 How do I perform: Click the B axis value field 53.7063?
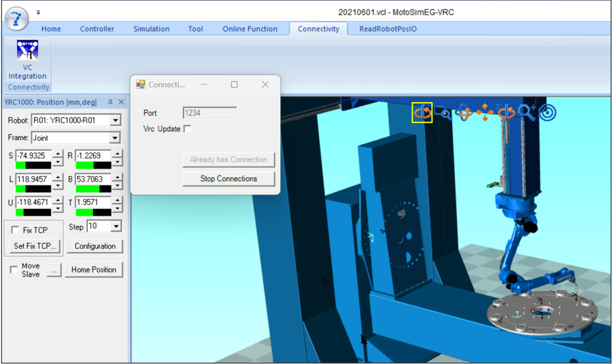tap(93, 179)
